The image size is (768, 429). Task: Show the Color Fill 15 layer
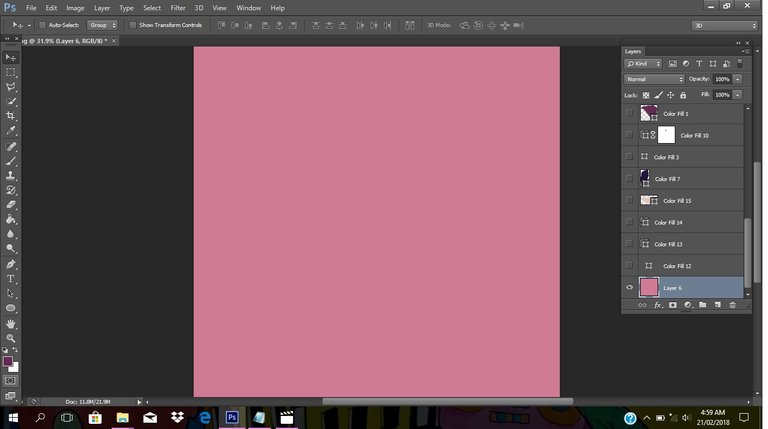pyautogui.click(x=629, y=200)
